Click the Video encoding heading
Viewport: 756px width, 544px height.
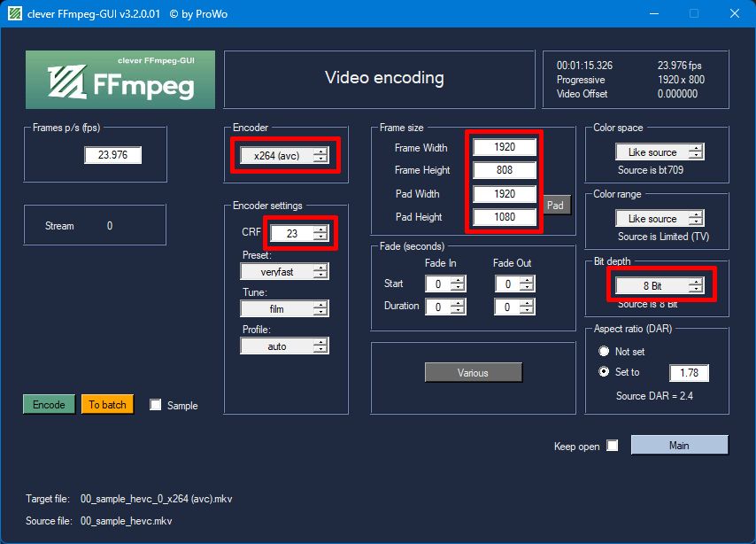384,78
